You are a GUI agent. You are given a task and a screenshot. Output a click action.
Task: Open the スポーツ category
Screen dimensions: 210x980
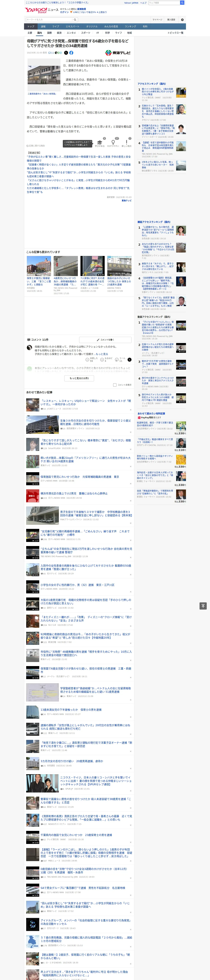[x=86, y=33]
